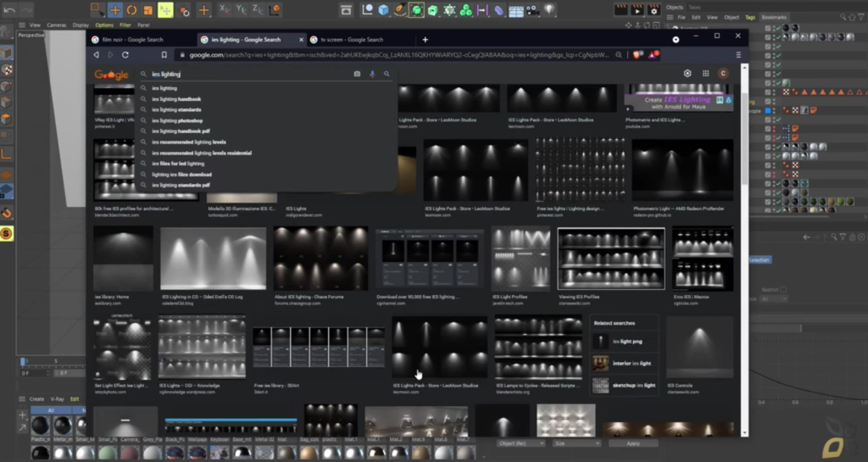Select the Move tool in Cinema 4D
868x462 pixels.
click(x=114, y=10)
